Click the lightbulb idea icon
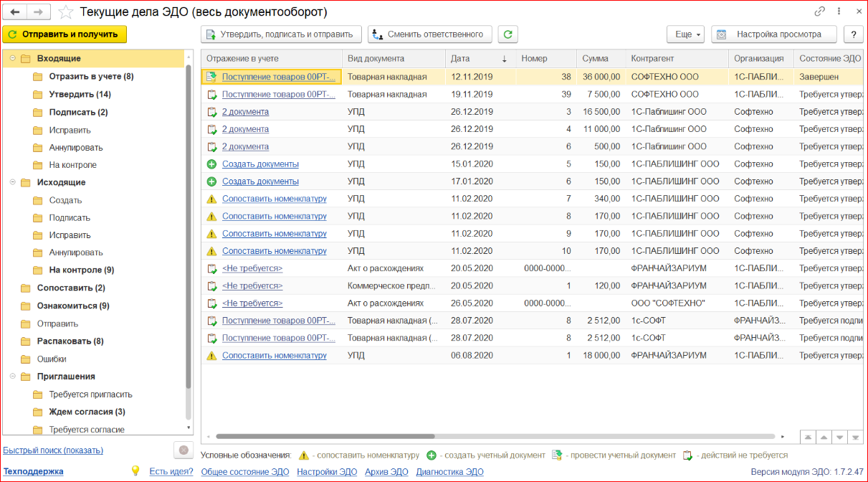868x482 pixels. (135, 471)
